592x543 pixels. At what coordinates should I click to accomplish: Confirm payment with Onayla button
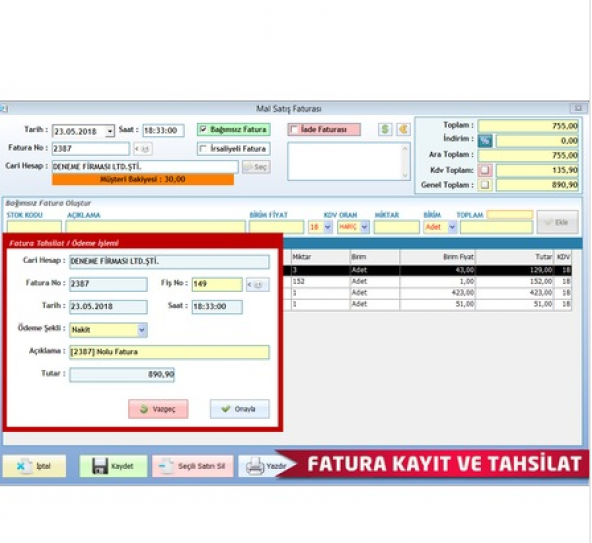[240, 409]
